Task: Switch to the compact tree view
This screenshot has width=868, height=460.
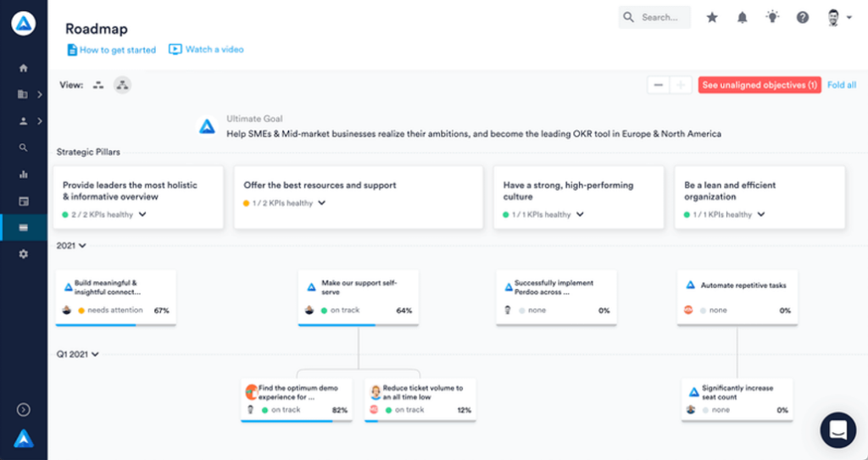Action: click(x=98, y=86)
